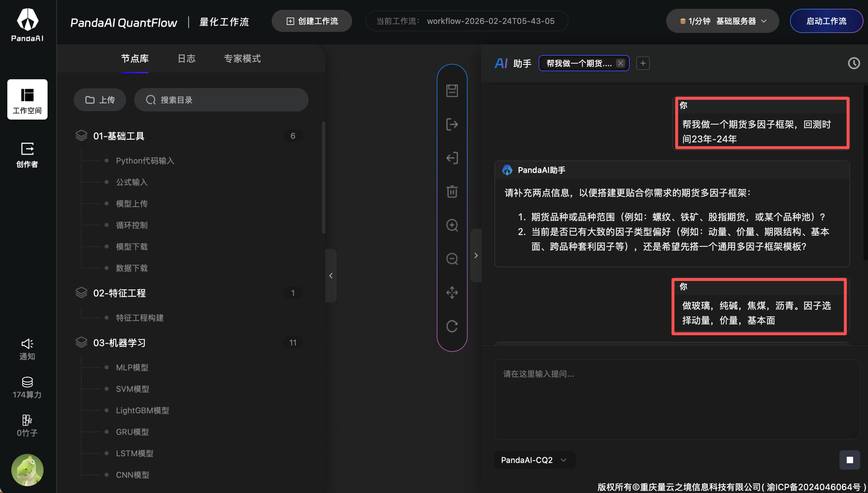
Task: Click the node library scrollbar
Action: click(323, 178)
